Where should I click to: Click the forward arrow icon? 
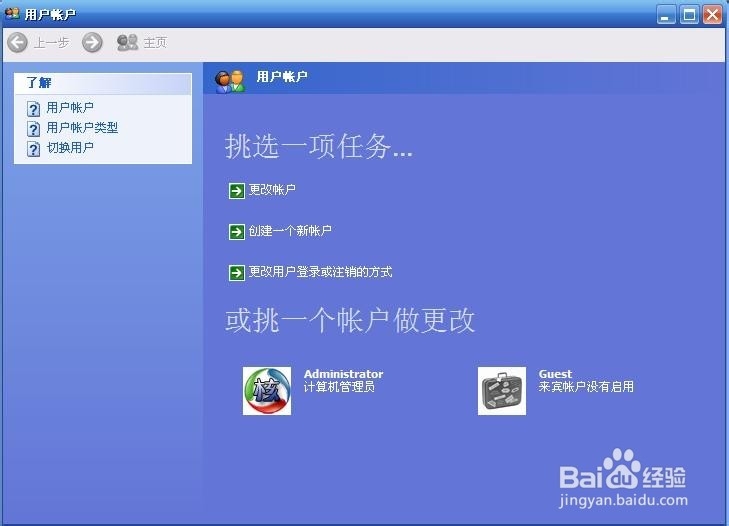92,43
